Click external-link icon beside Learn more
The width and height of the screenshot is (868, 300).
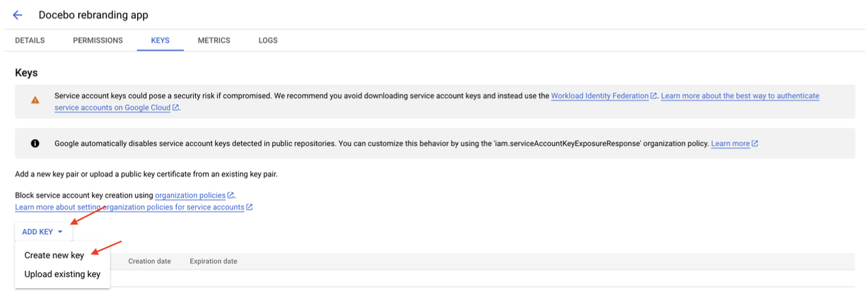point(755,143)
